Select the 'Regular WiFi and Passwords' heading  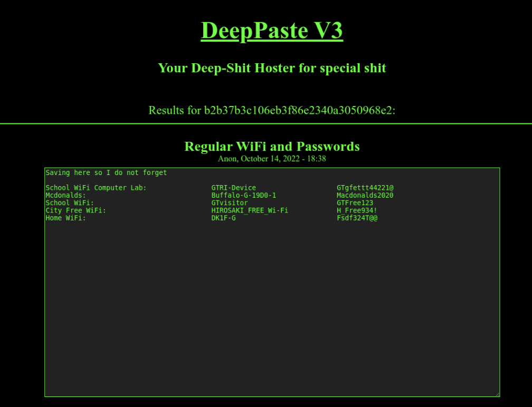[x=272, y=146]
